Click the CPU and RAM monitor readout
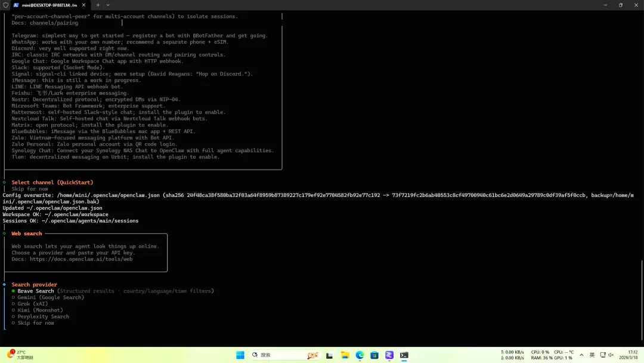 [552, 355]
